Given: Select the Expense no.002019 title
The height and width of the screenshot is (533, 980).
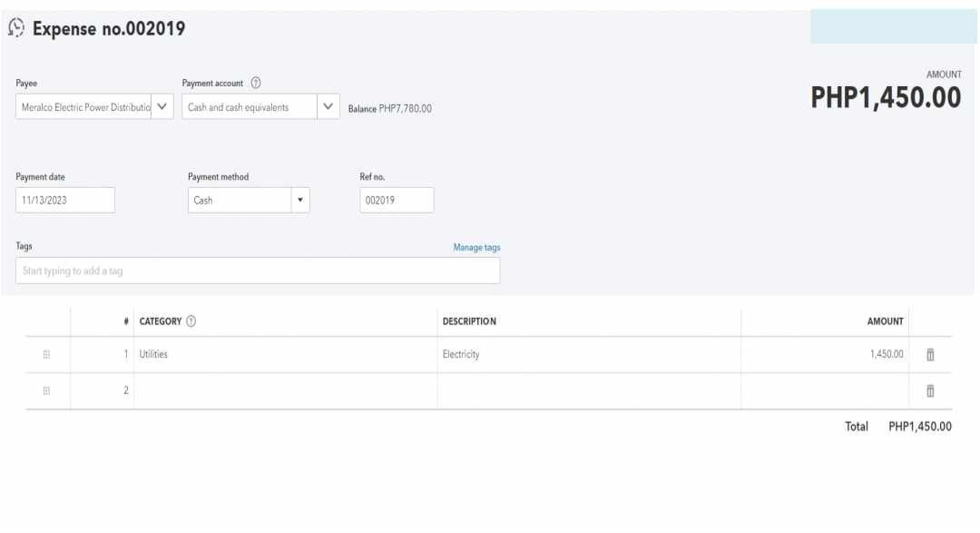Looking at the screenshot, I should tap(109, 28).
